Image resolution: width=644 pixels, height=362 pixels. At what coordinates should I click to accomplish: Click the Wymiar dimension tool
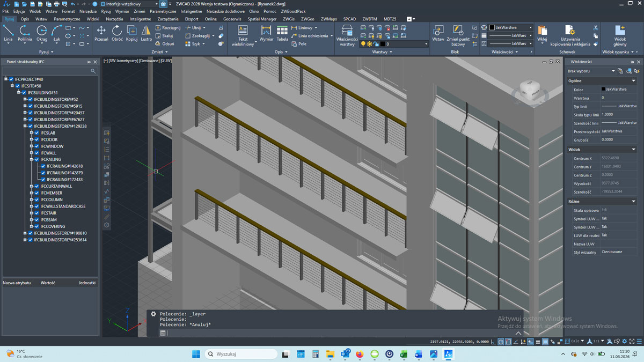point(266,33)
